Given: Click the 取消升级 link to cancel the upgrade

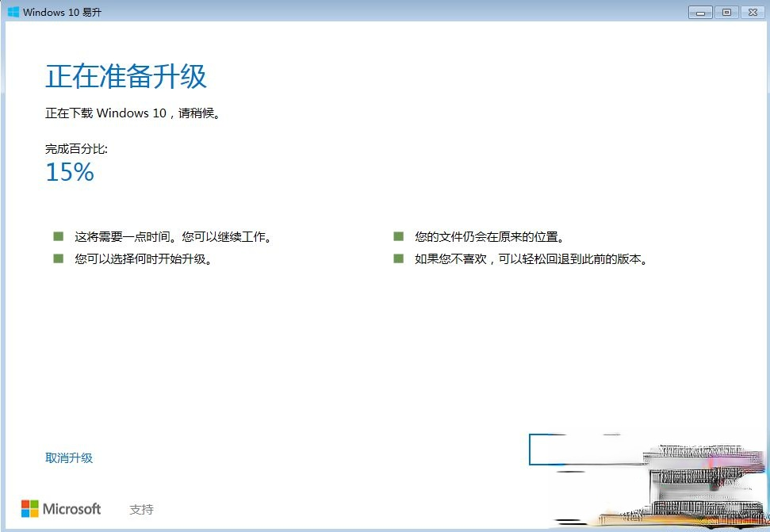Looking at the screenshot, I should coord(69,457).
